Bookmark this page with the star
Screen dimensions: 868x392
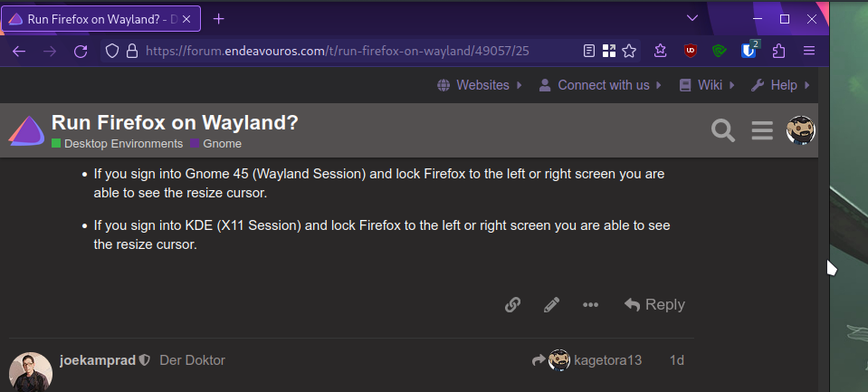629,51
